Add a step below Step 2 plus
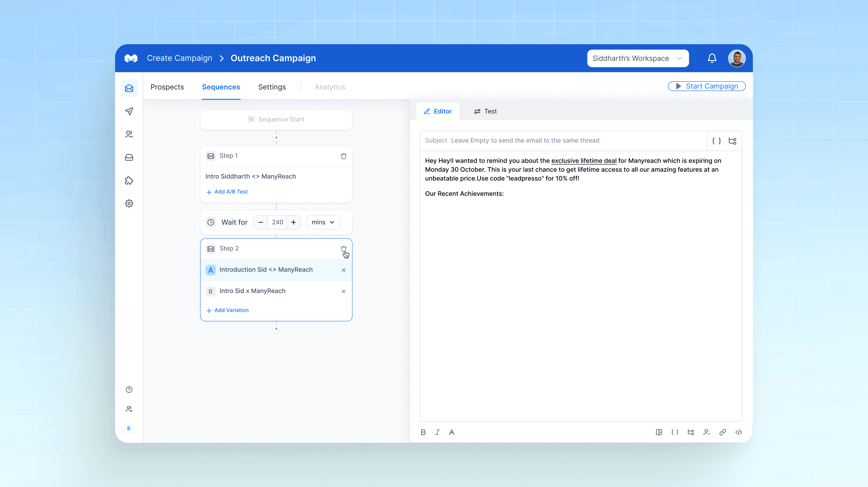Image resolution: width=868 pixels, height=487 pixels. (x=276, y=329)
